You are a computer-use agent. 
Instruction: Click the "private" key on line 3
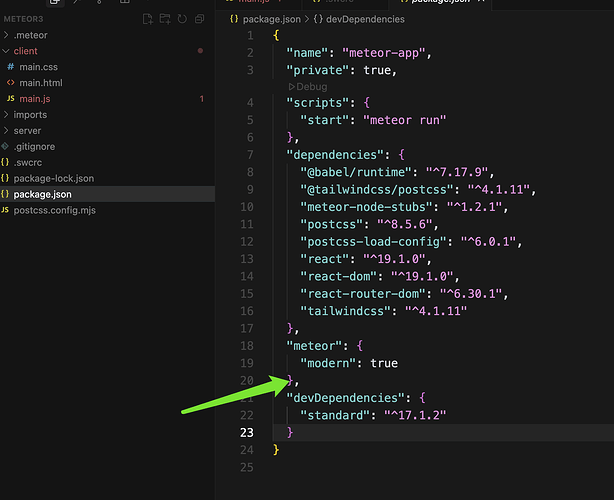[318, 70]
